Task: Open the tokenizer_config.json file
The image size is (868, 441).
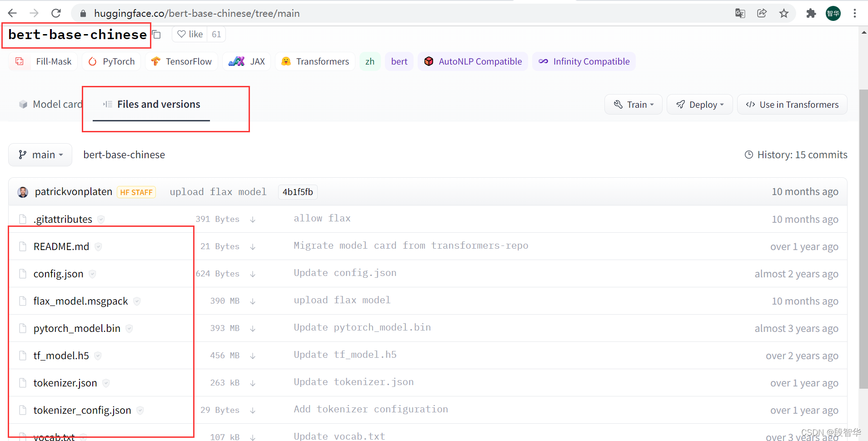Action: point(82,410)
